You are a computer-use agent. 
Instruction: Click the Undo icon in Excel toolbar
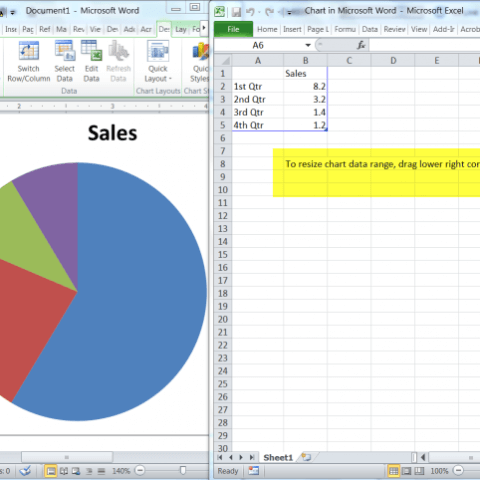click(x=250, y=12)
